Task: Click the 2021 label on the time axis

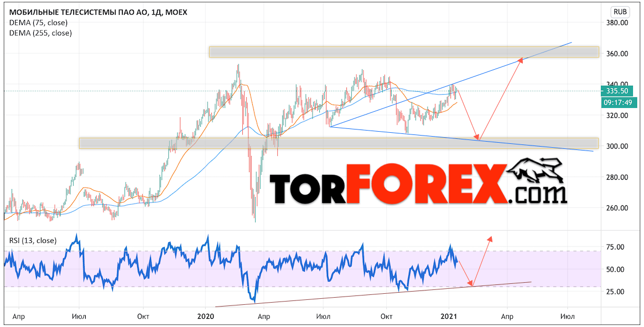Action: [449, 316]
